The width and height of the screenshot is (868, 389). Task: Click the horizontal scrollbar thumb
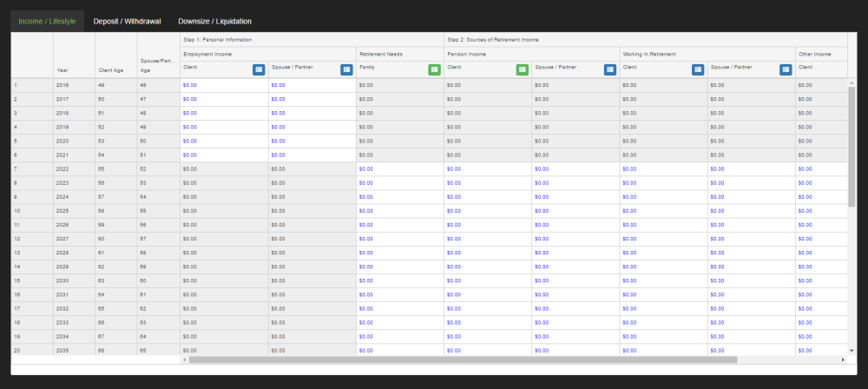point(463,359)
